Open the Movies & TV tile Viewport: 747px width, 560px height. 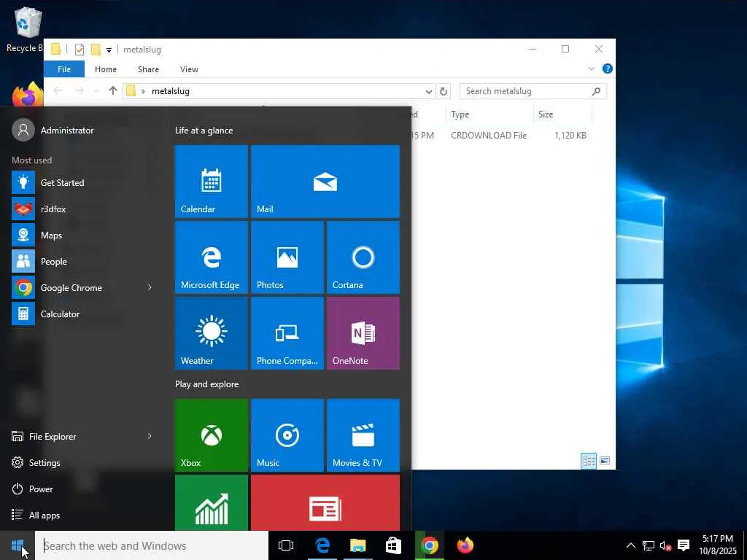point(363,435)
